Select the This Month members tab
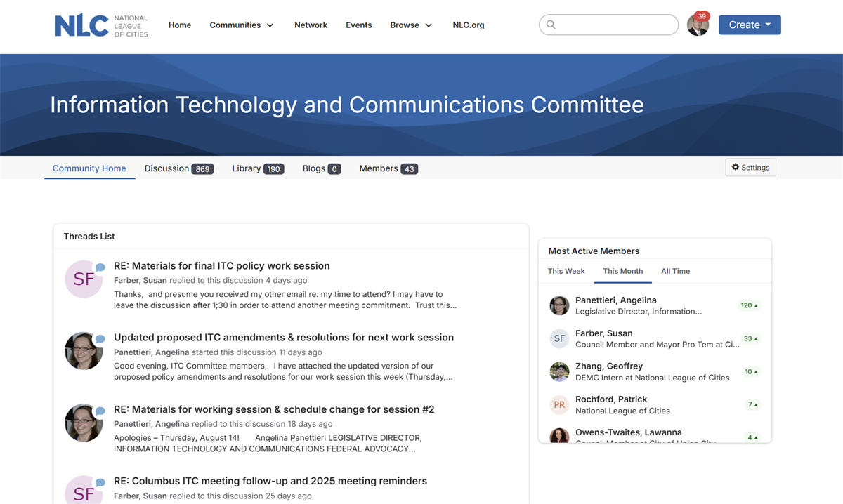 pos(623,271)
